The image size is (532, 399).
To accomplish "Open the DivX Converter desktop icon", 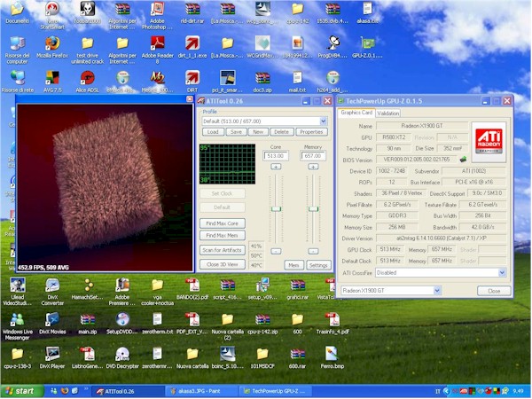I will pos(51,286).
